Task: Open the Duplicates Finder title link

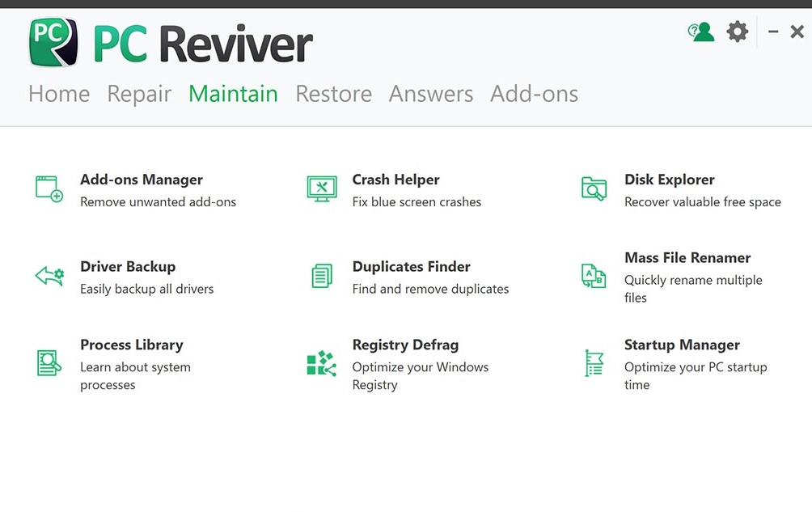Action: 411,267
